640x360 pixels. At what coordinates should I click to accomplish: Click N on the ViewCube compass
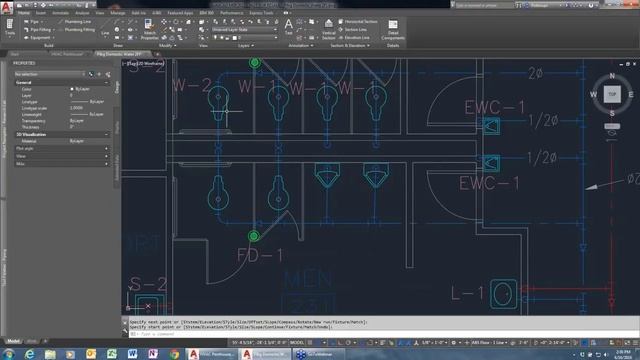click(612, 76)
